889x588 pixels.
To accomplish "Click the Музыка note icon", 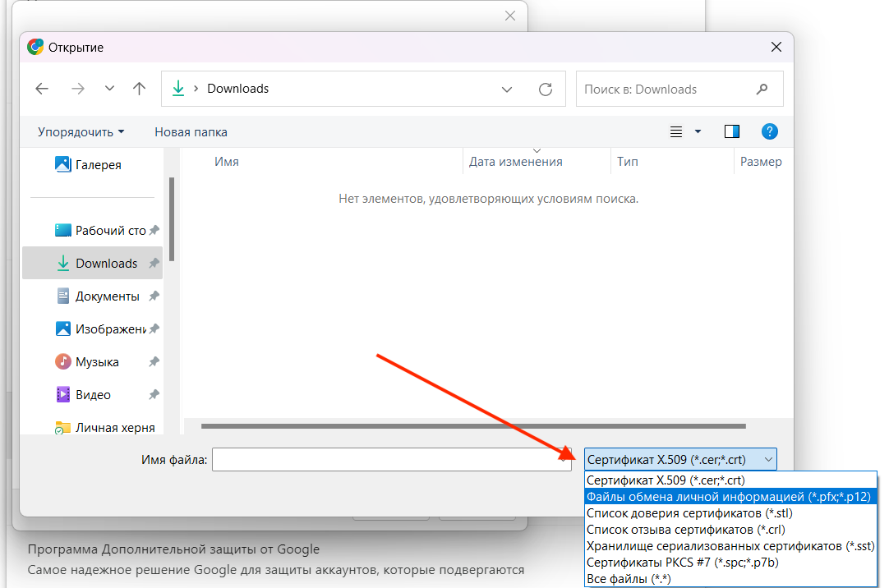I will [62, 361].
